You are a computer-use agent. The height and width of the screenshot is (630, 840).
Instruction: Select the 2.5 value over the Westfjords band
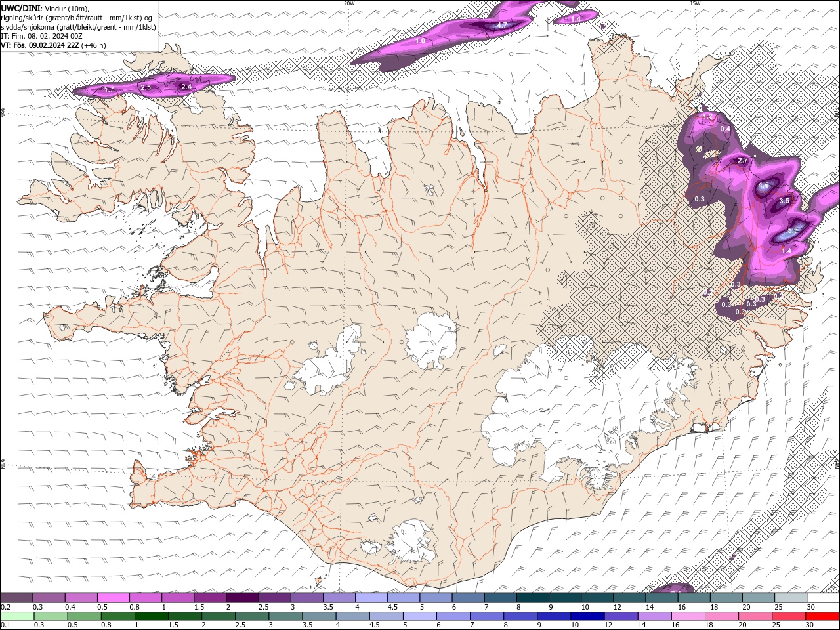click(x=146, y=87)
